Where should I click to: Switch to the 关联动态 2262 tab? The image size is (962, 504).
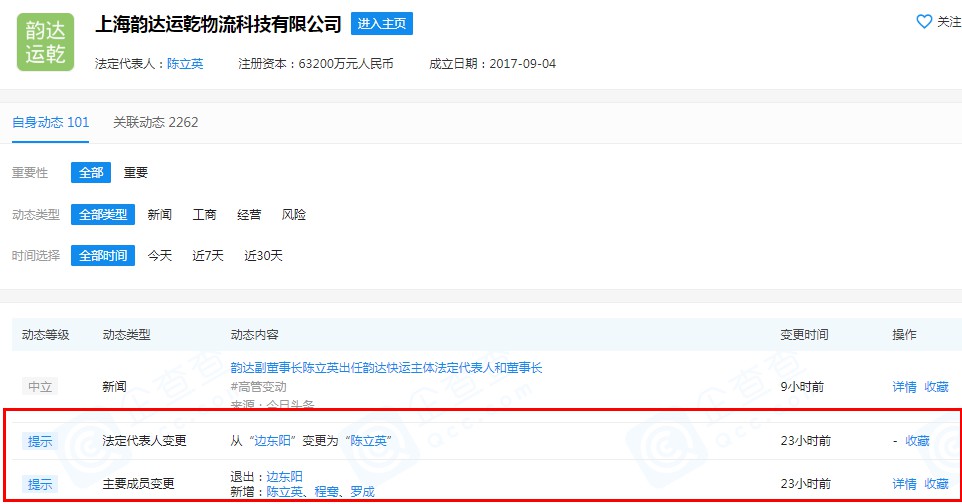pyautogui.click(x=156, y=122)
